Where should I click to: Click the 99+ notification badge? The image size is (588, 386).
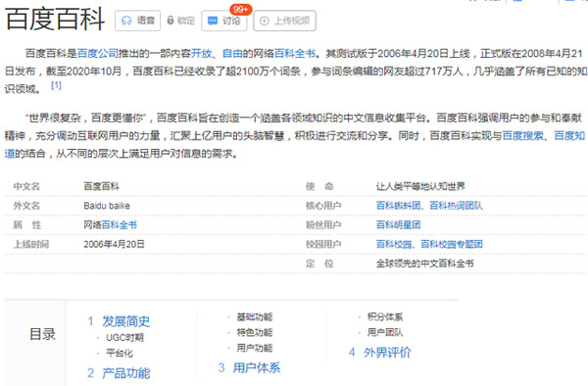(x=240, y=9)
